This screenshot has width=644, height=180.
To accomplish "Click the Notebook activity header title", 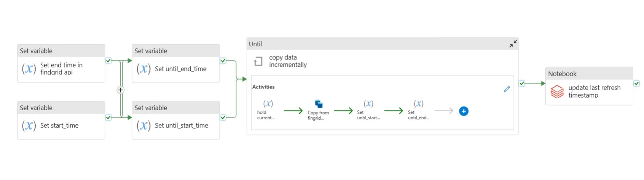I will 562,74.
